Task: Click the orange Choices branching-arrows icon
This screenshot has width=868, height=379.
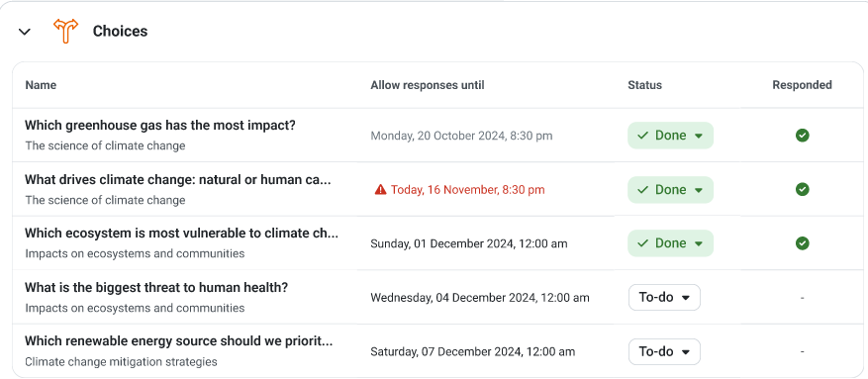Action: pyautogui.click(x=66, y=31)
